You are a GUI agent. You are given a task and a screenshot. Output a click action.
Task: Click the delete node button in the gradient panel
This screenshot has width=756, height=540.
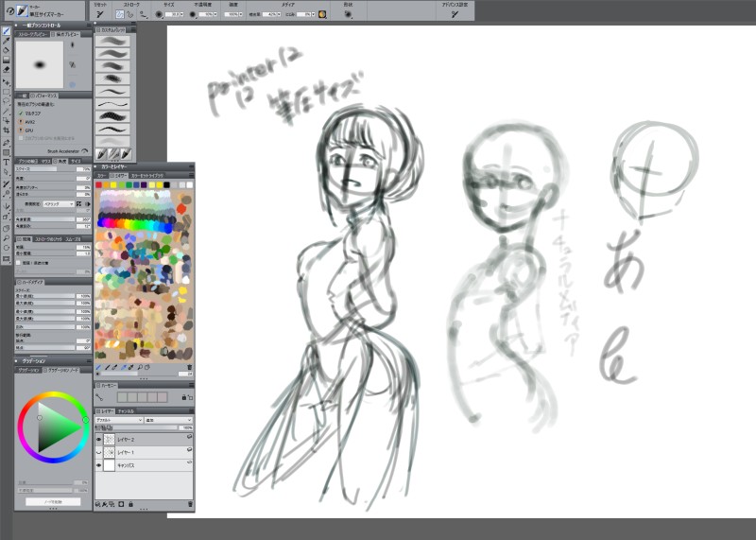[x=53, y=502]
